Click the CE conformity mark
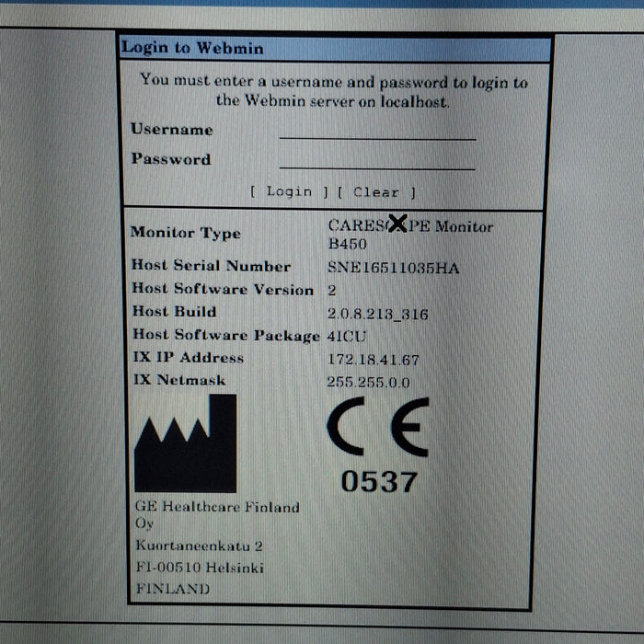The width and height of the screenshot is (644, 644). click(378, 426)
